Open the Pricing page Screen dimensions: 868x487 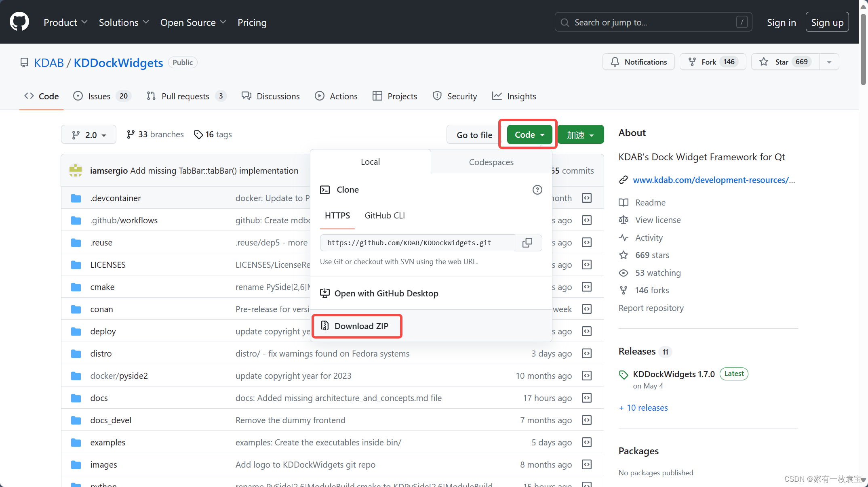tap(252, 22)
